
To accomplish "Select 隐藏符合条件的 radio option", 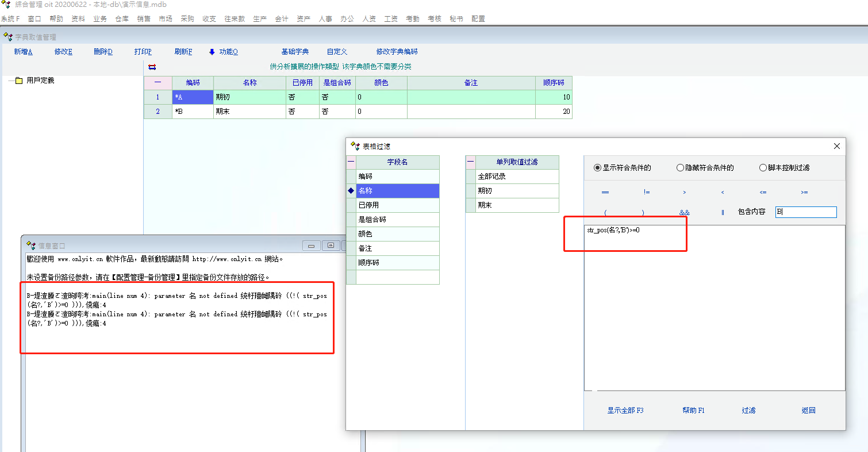I will click(x=681, y=168).
